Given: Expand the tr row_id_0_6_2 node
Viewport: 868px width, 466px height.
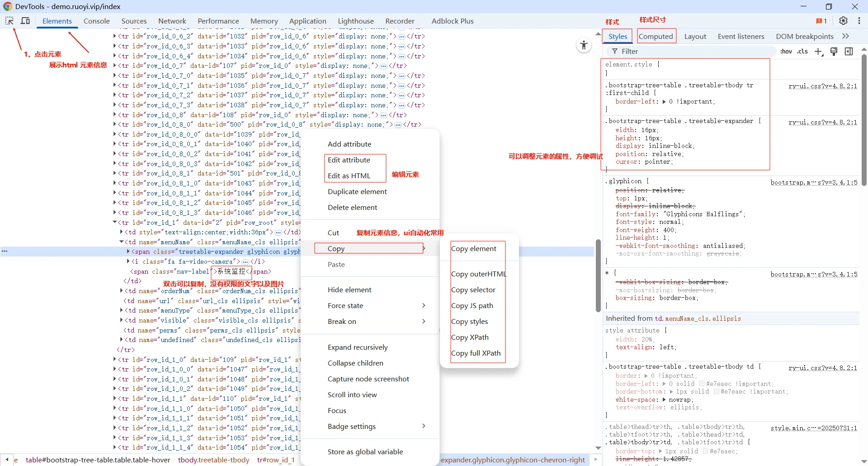Looking at the screenshot, I should click(115, 36).
